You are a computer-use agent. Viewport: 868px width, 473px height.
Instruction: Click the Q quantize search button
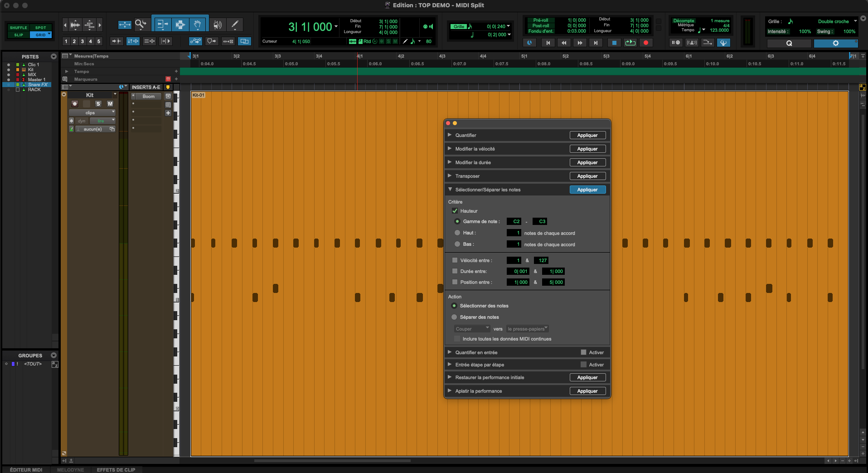(789, 43)
